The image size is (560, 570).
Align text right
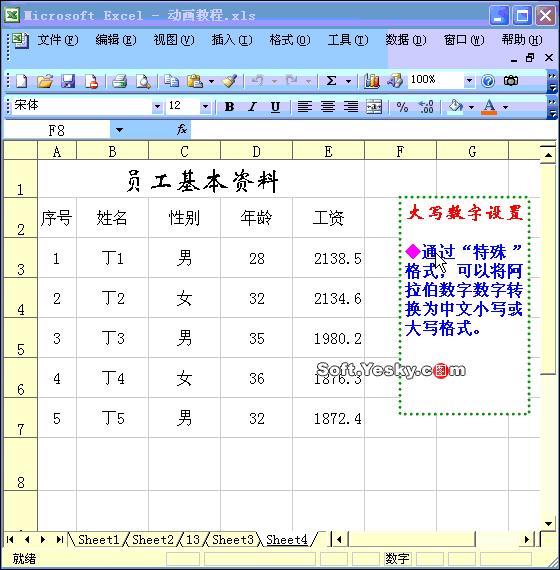coord(351,107)
